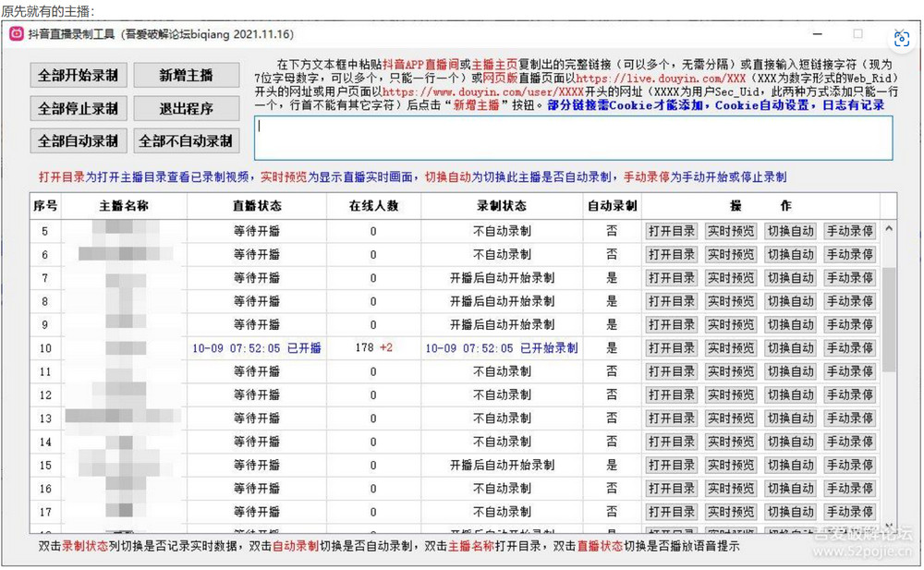Click 打开目录 in row 10

click(671, 347)
